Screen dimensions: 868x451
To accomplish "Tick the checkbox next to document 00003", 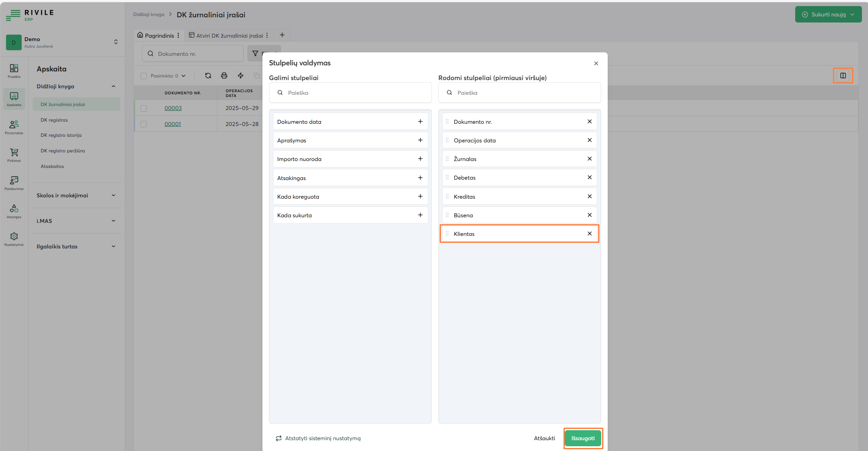I will (144, 108).
